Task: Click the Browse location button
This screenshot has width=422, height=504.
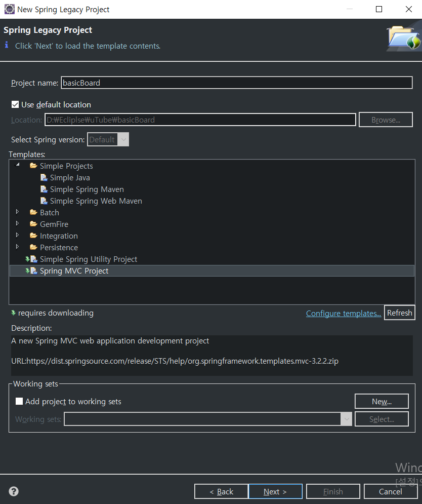Action: point(386,120)
